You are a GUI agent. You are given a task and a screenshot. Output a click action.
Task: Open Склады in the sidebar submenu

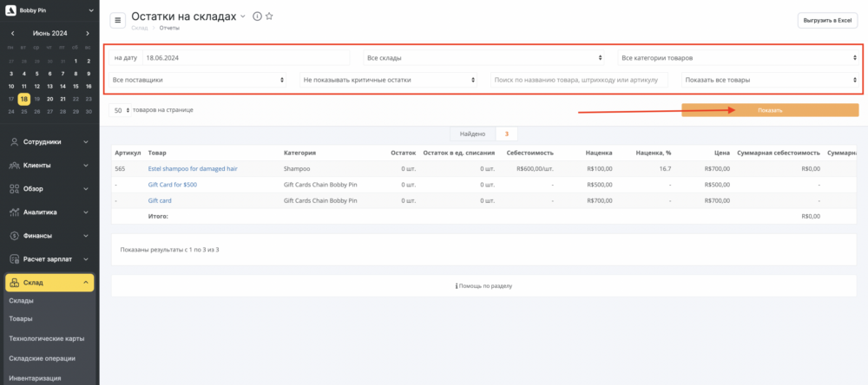pos(21,300)
